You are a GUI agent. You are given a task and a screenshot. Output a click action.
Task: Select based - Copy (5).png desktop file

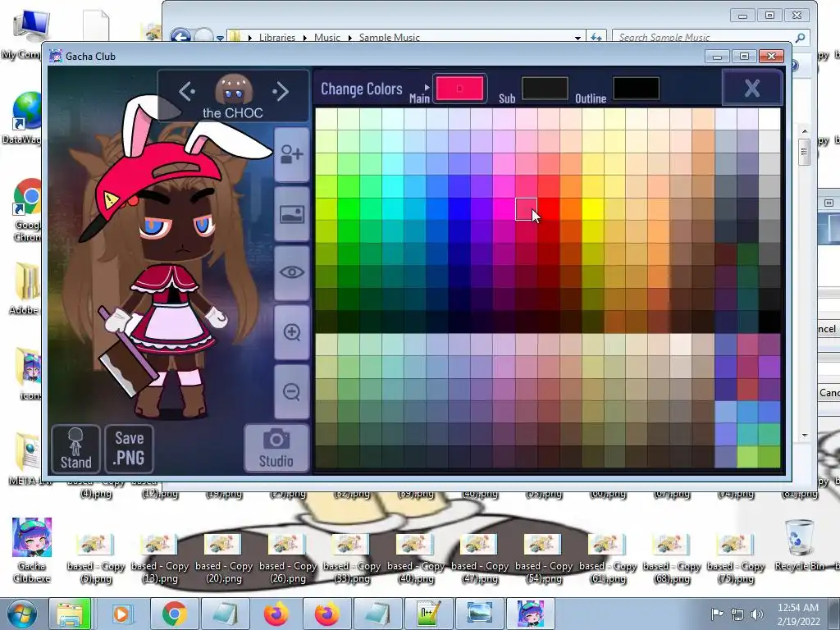[96, 558]
